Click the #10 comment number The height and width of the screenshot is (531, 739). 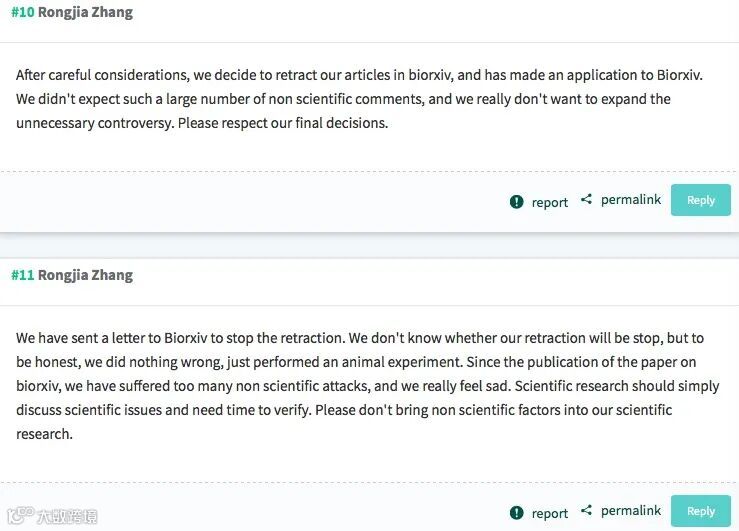point(22,13)
